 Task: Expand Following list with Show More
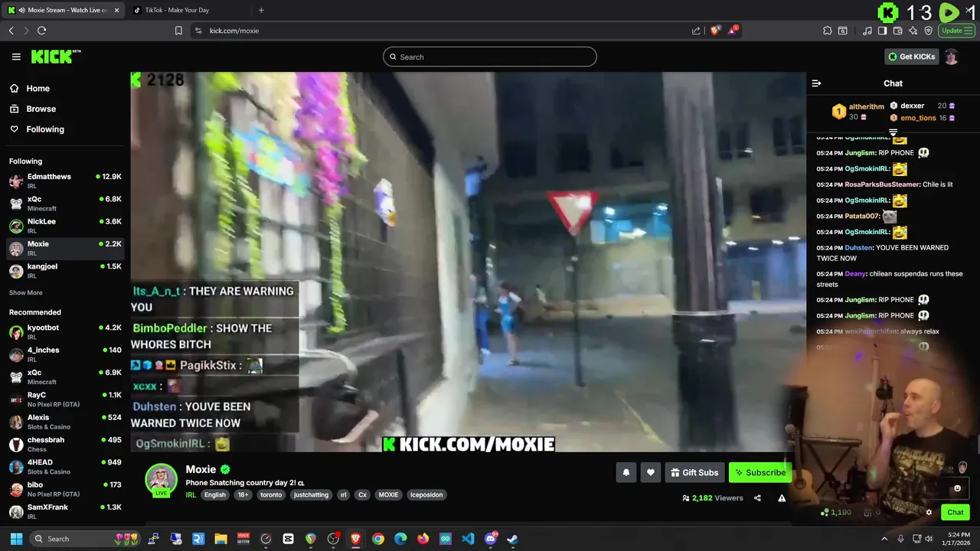point(26,293)
